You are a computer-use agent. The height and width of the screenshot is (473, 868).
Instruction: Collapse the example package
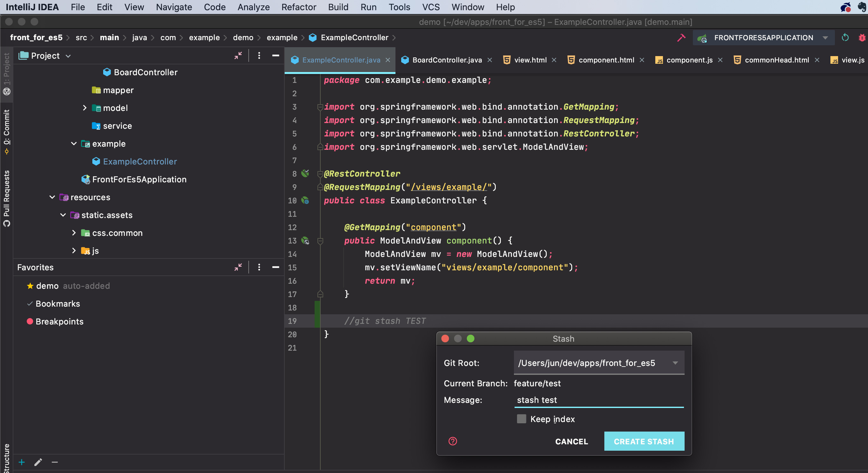(x=74, y=144)
